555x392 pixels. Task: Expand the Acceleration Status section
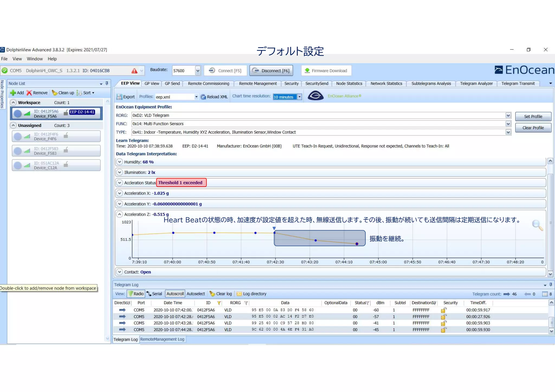120,183
